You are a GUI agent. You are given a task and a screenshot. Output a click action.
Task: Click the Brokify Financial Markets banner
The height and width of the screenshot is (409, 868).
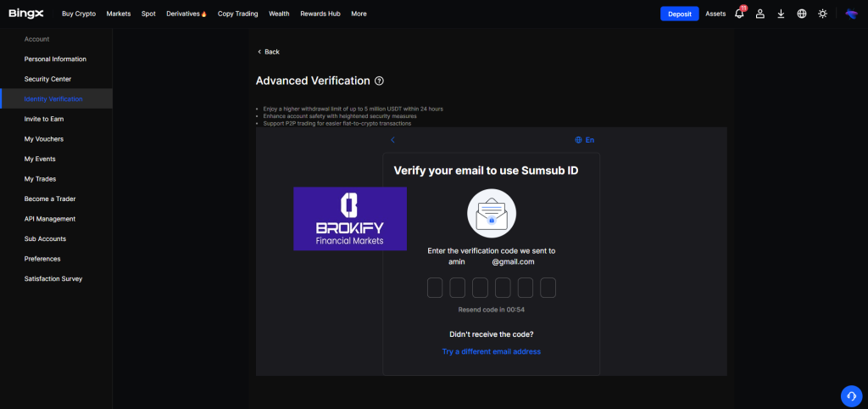pyautogui.click(x=349, y=219)
